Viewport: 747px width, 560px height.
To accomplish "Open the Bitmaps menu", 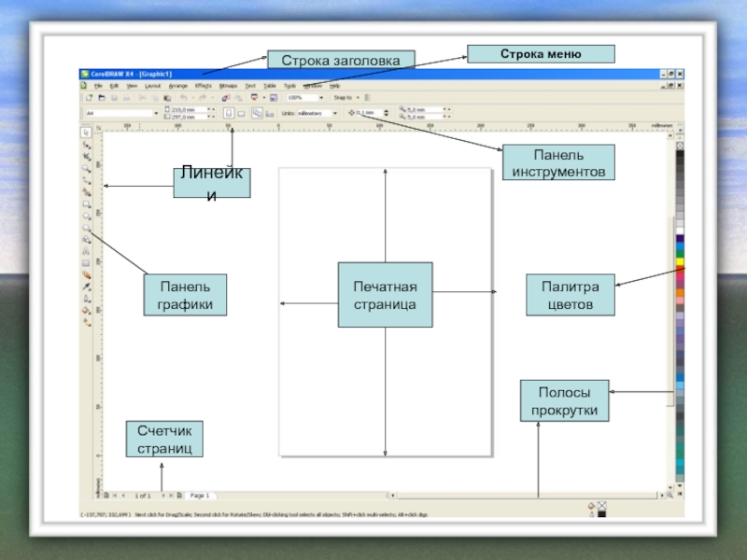I will tap(229, 85).
